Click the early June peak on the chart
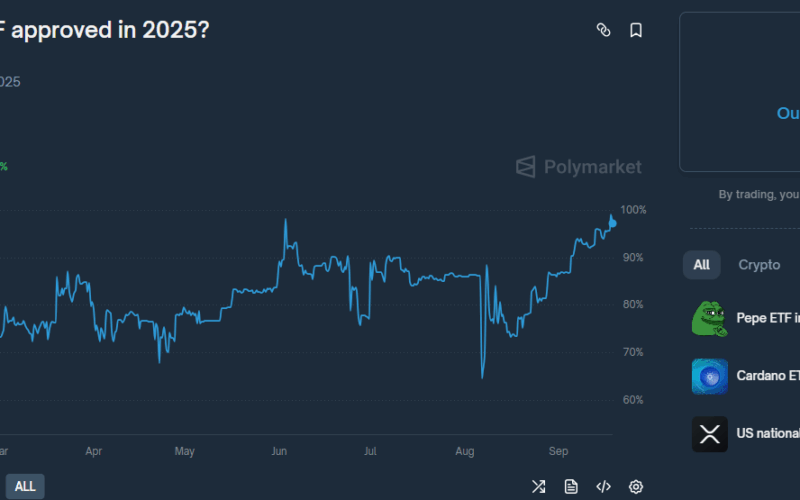The image size is (800, 500). pos(286,221)
